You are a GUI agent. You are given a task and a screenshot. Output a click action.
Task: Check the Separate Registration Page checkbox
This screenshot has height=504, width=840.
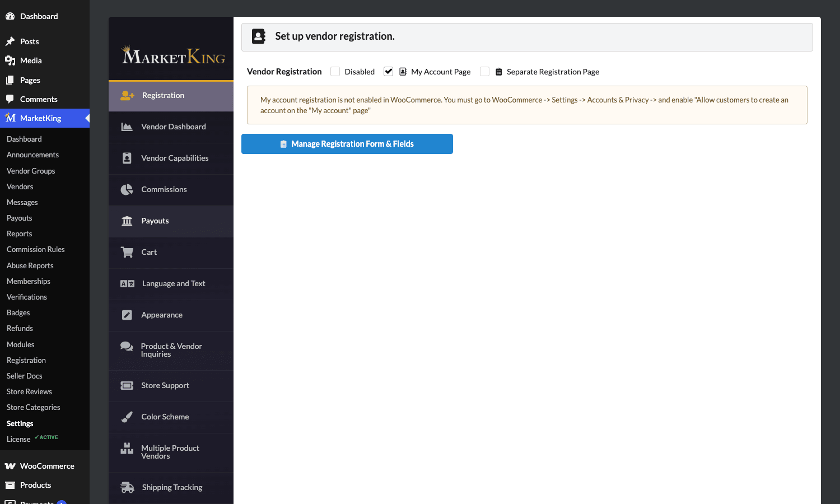click(485, 71)
